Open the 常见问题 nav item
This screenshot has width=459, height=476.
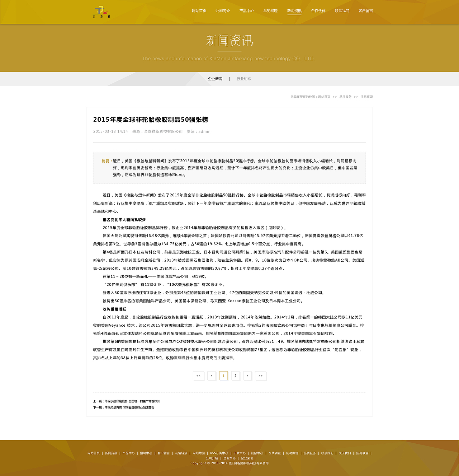point(270,11)
